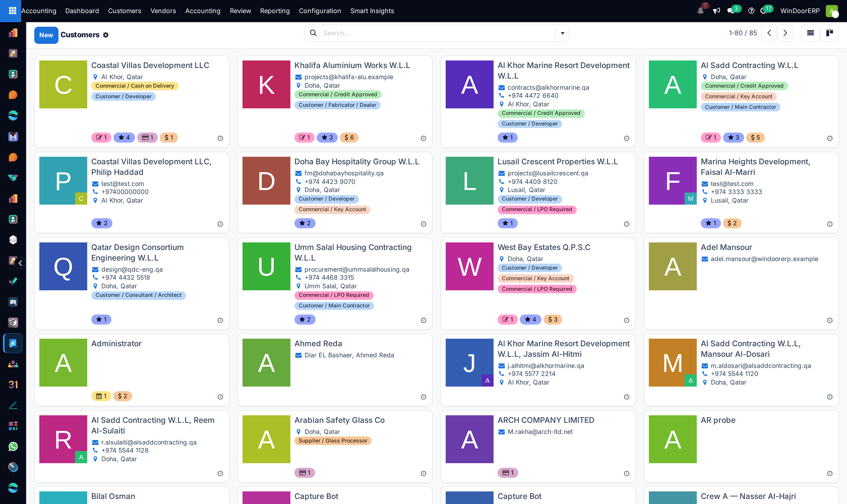
Task: Open the Employees people app in sidebar
Action: (13, 364)
